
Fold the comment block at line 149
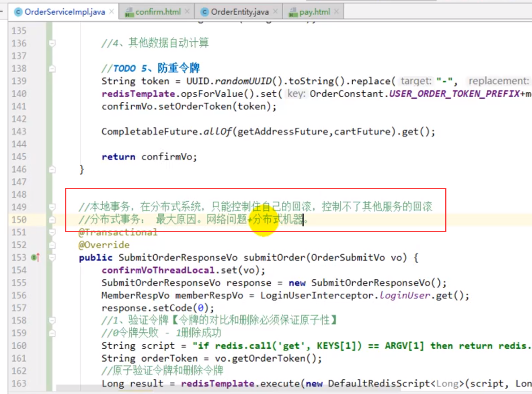(x=52, y=207)
